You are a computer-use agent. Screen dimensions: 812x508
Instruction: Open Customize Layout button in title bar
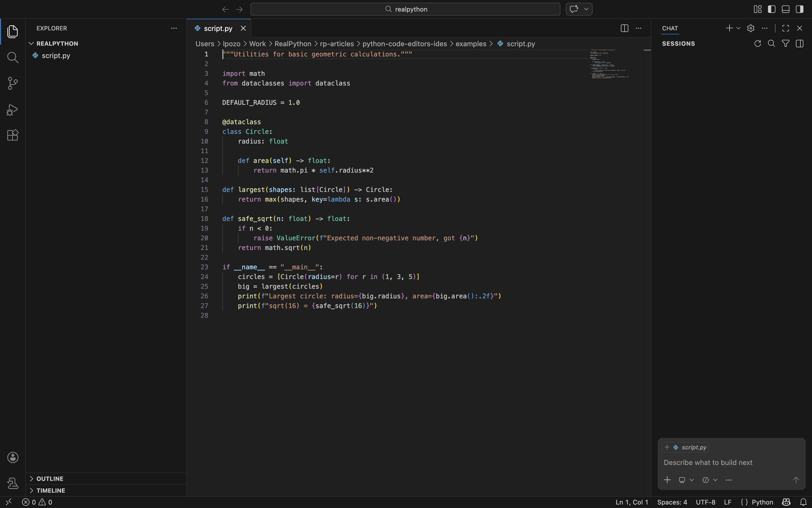pos(757,9)
